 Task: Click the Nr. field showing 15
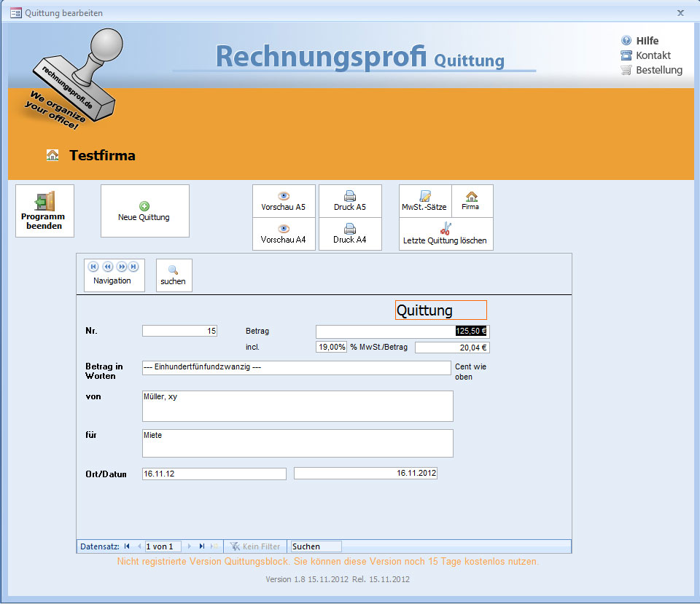(x=179, y=331)
